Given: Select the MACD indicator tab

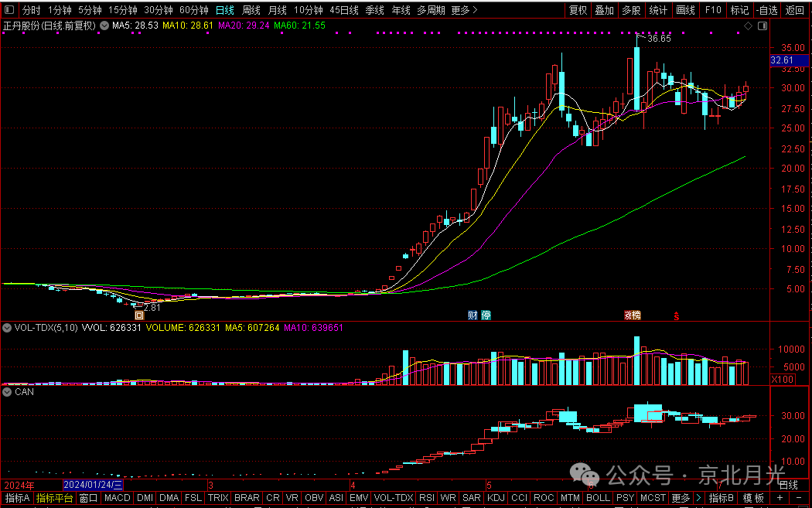Looking at the screenshot, I should (117, 498).
